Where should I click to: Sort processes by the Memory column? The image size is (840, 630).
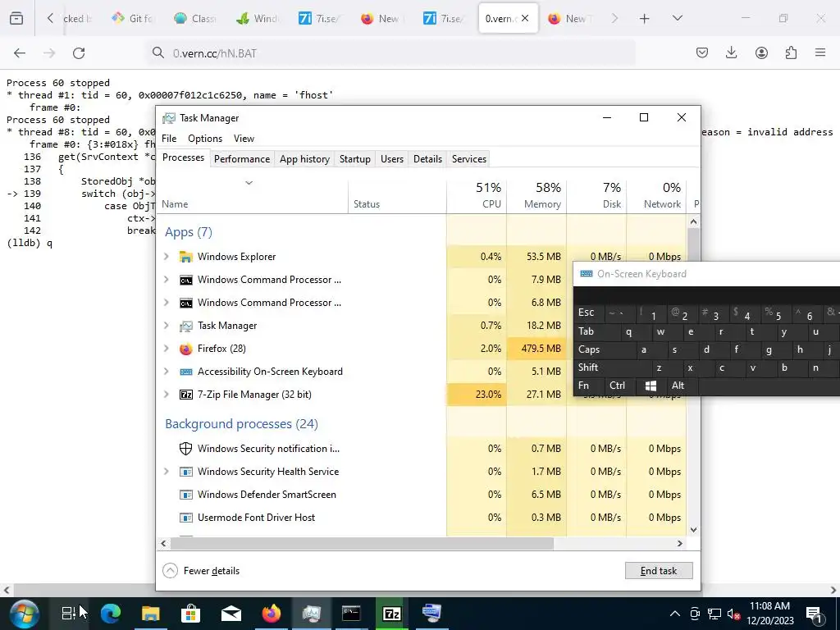536,195
